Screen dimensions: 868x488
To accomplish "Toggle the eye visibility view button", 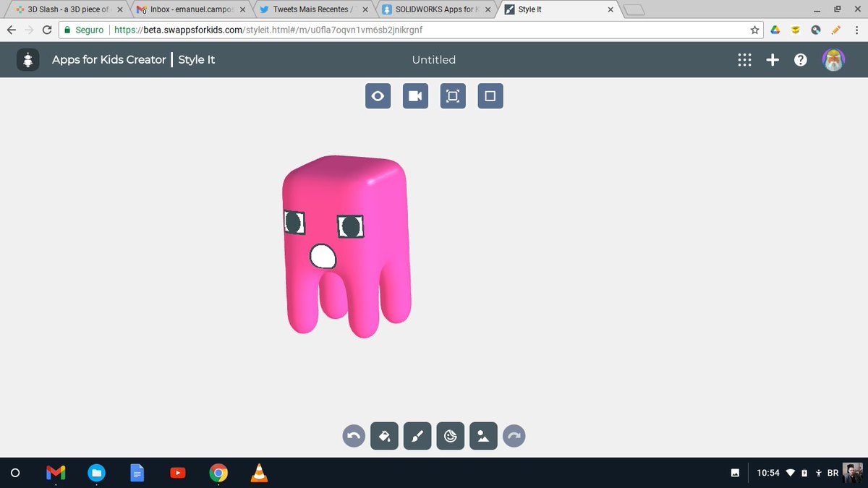I will tap(378, 96).
